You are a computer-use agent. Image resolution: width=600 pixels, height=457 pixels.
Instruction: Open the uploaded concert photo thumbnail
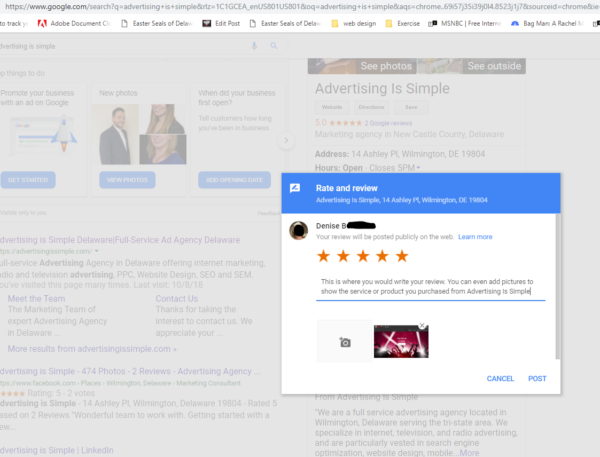coord(399,342)
